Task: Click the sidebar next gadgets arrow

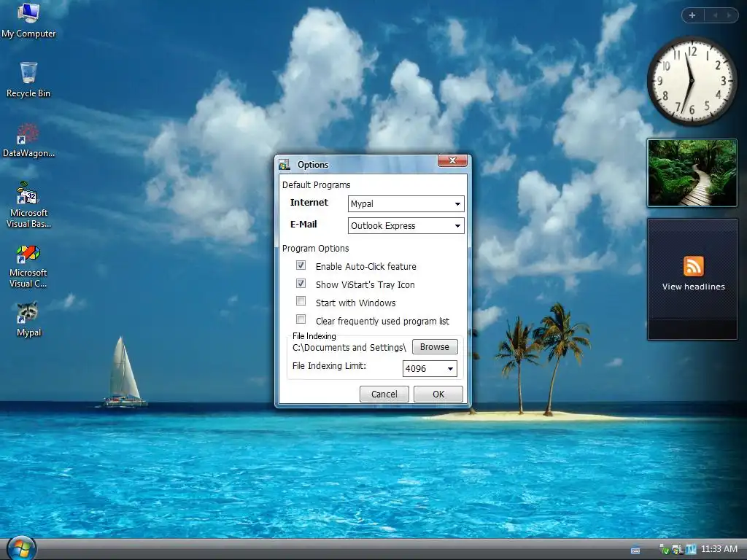Action: [x=729, y=15]
